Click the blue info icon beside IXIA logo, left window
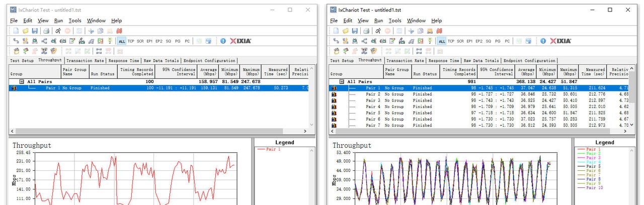 tap(223, 41)
